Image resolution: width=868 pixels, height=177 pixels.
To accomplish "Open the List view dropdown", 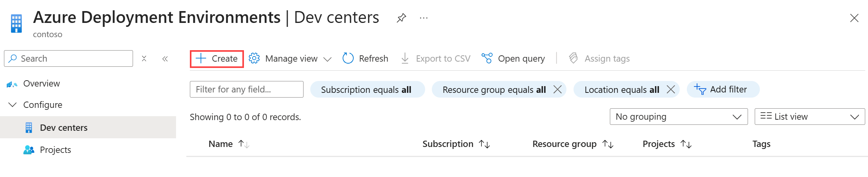I will pos(809,117).
